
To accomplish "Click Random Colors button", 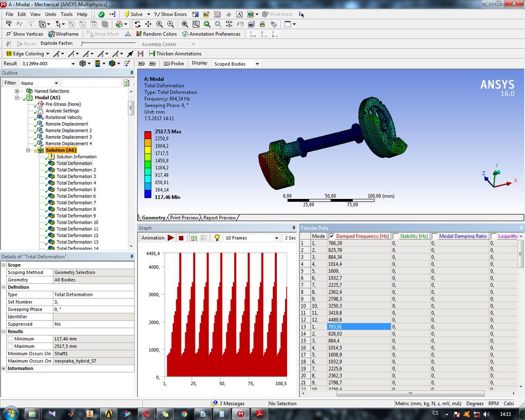I will tap(156, 34).
